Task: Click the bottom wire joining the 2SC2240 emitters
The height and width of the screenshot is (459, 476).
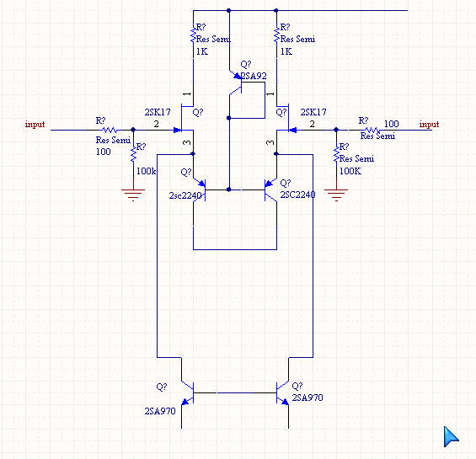Action: pyautogui.click(x=235, y=249)
